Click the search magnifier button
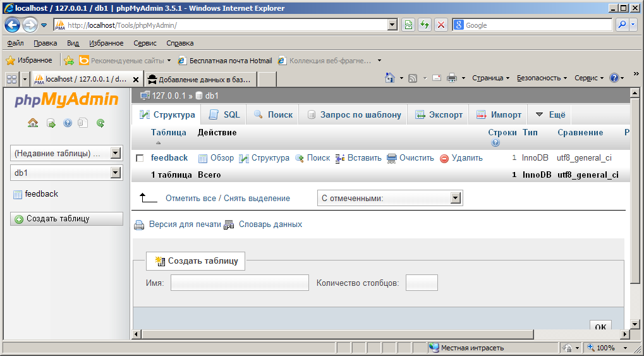This screenshot has width=644, height=356. point(623,25)
